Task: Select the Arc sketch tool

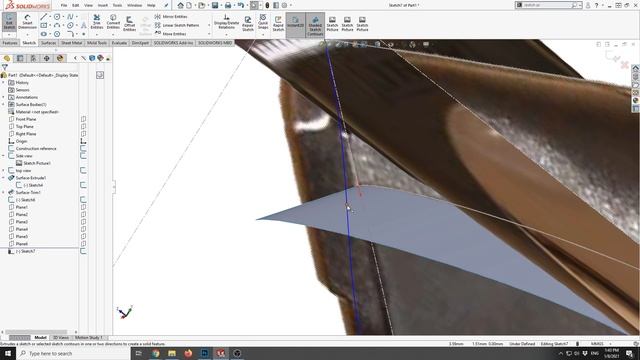Action: coord(57,25)
